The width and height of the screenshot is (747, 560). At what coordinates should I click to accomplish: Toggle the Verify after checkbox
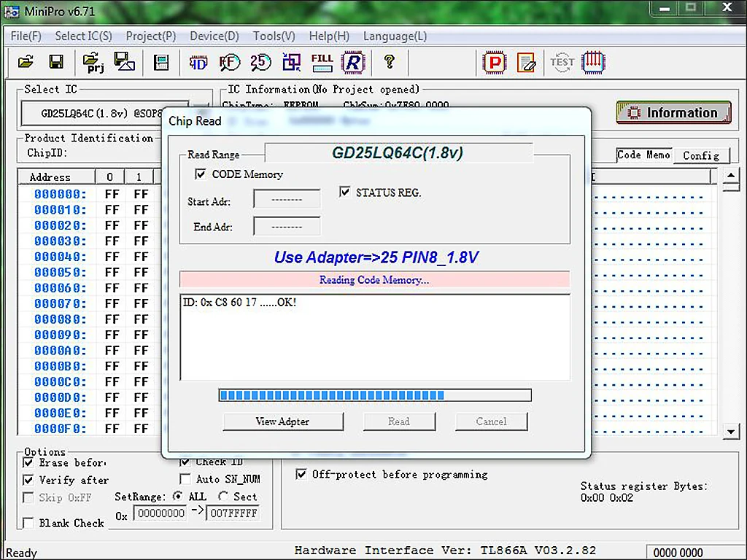pyautogui.click(x=28, y=480)
